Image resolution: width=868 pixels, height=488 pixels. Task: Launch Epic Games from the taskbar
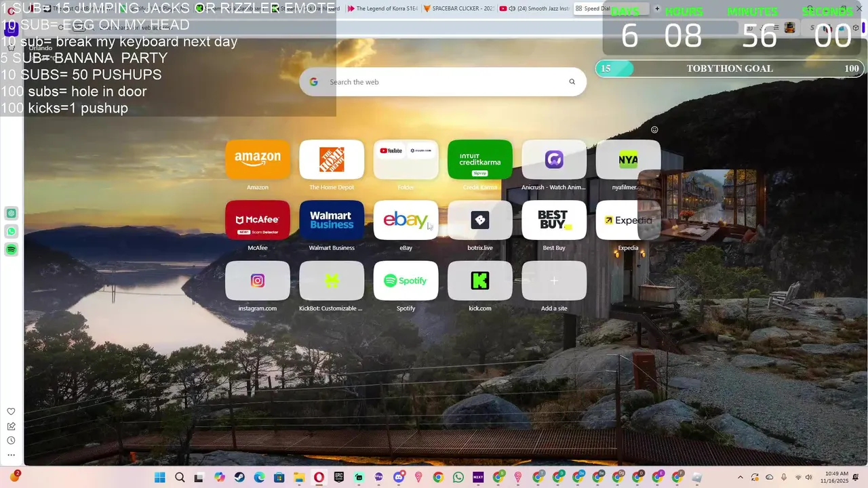tap(338, 478)
